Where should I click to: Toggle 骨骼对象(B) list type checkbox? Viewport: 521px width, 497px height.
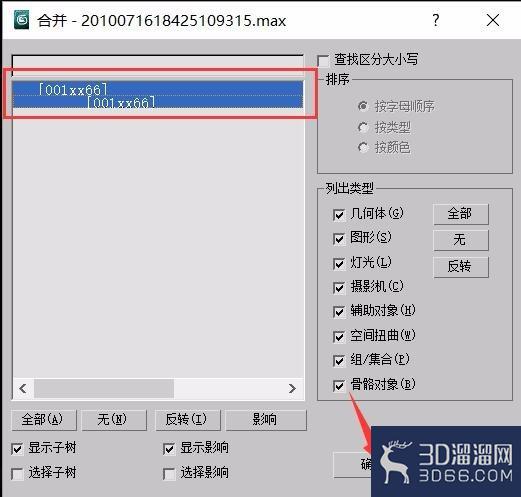coord(339,386)
